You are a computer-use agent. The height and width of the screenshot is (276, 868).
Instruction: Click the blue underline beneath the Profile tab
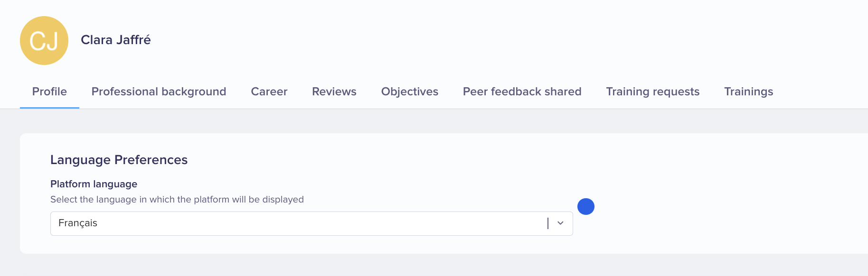point(49,108)
